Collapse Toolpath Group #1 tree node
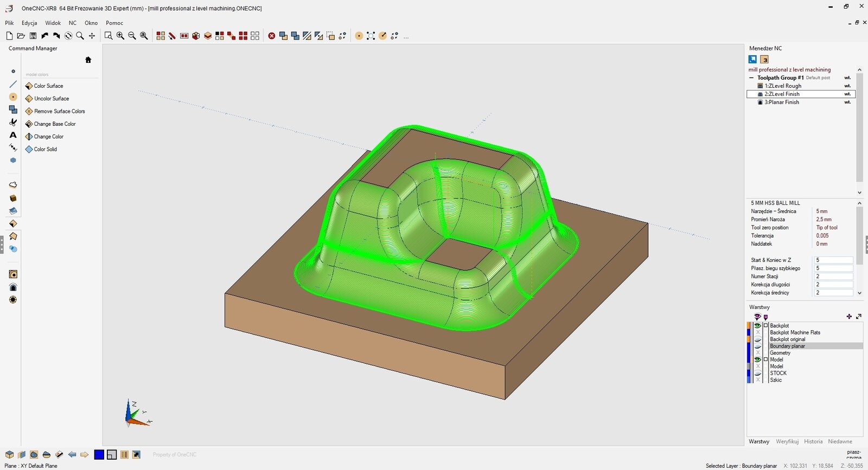 pos(751,78)
